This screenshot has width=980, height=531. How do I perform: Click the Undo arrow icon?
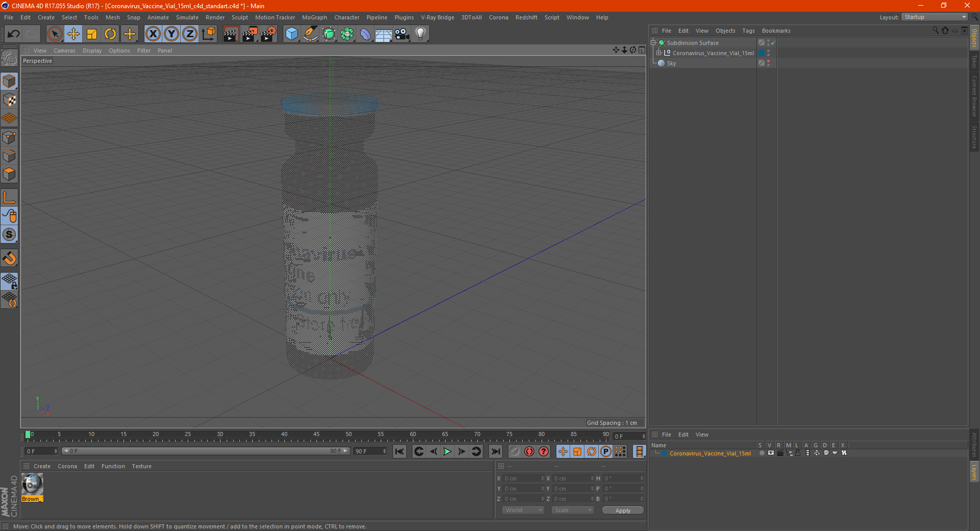coord(14,34)
